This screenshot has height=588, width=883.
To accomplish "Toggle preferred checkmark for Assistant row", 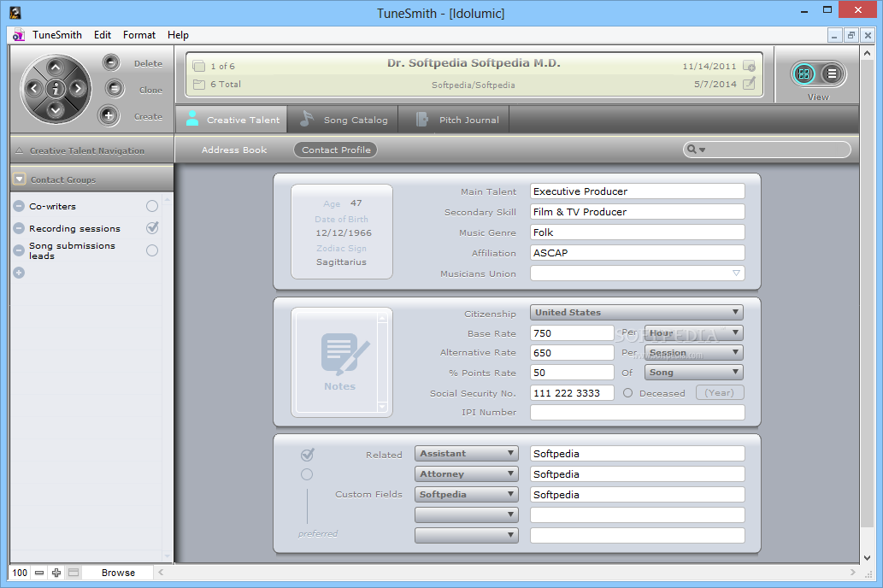I will 308,454.
